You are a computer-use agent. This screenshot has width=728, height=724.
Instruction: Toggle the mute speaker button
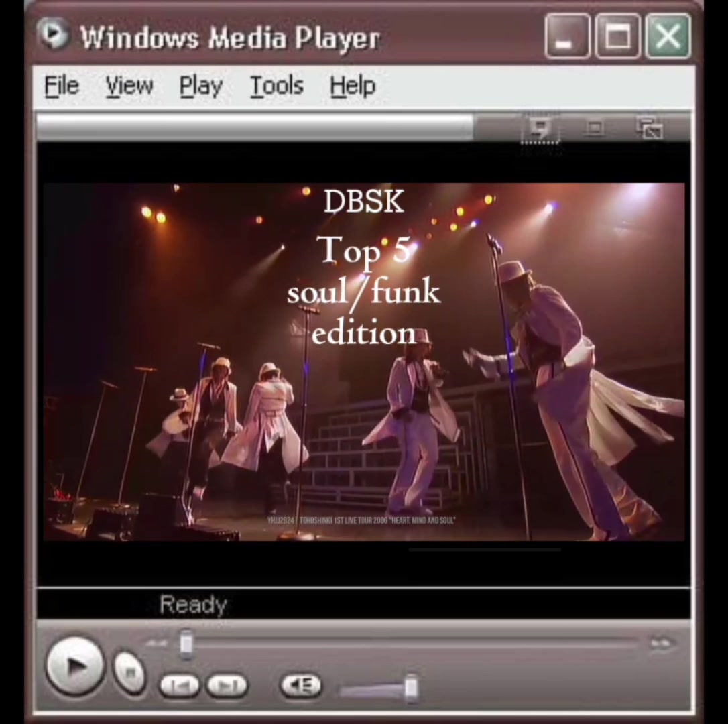[300, 685]
